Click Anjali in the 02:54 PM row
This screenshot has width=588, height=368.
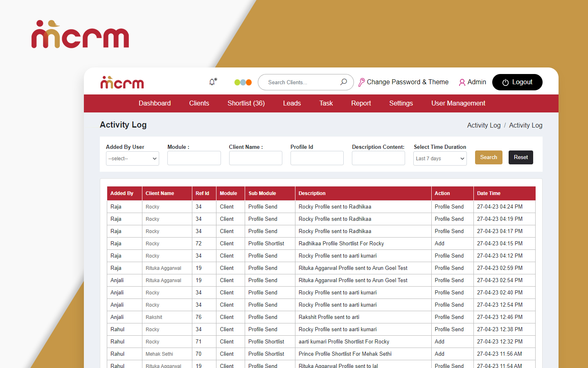[x=117, y=280]
